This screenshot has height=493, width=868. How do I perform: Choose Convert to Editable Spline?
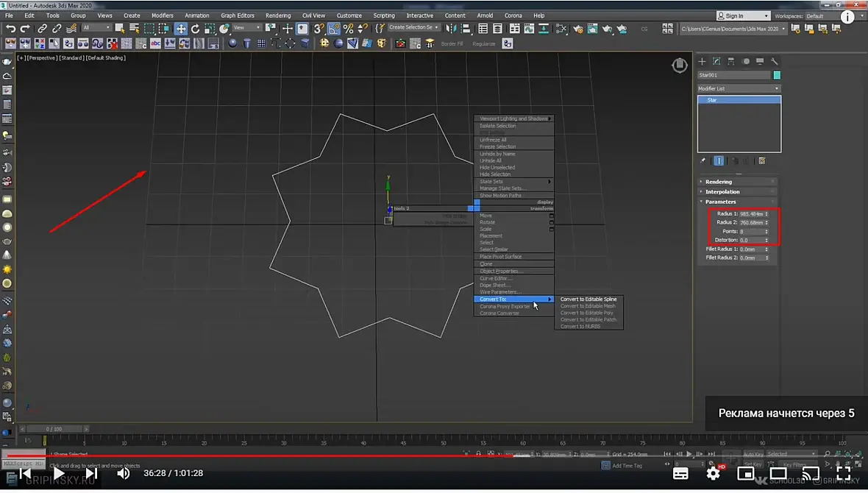tap(588, 299)
